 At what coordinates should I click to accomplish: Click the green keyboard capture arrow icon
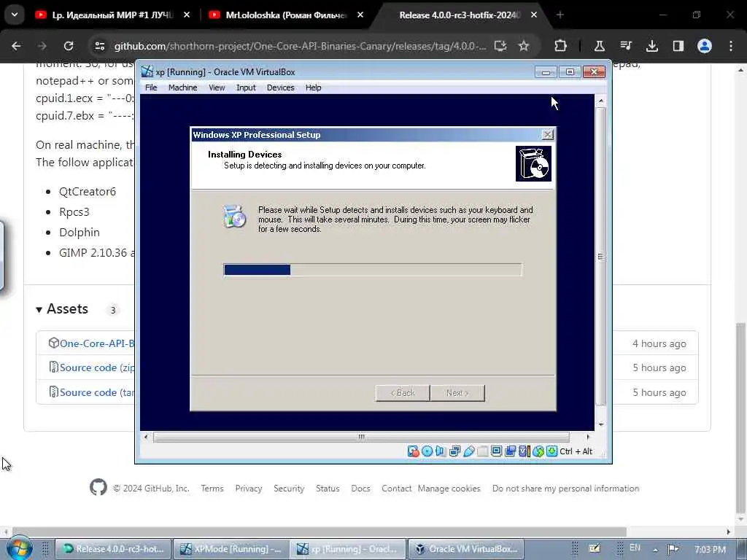[551, 451]
